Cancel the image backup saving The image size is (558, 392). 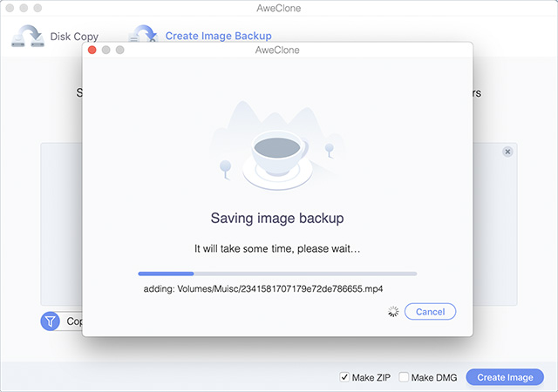pyautogui.click(x=430, y=312)
